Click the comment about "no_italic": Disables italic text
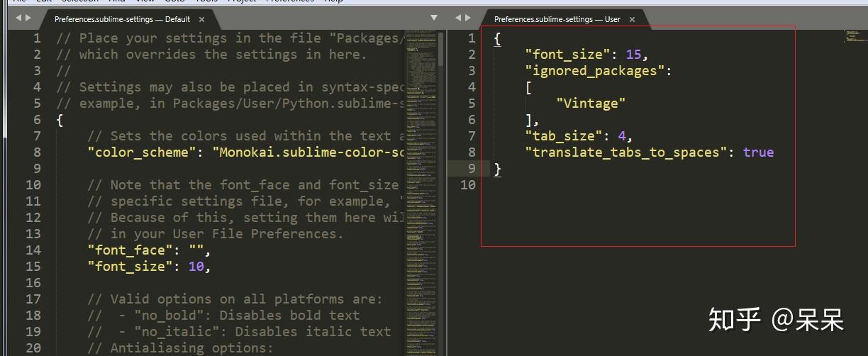The width and height of the screenshot is (868, 356). click(x=239, y=332)
